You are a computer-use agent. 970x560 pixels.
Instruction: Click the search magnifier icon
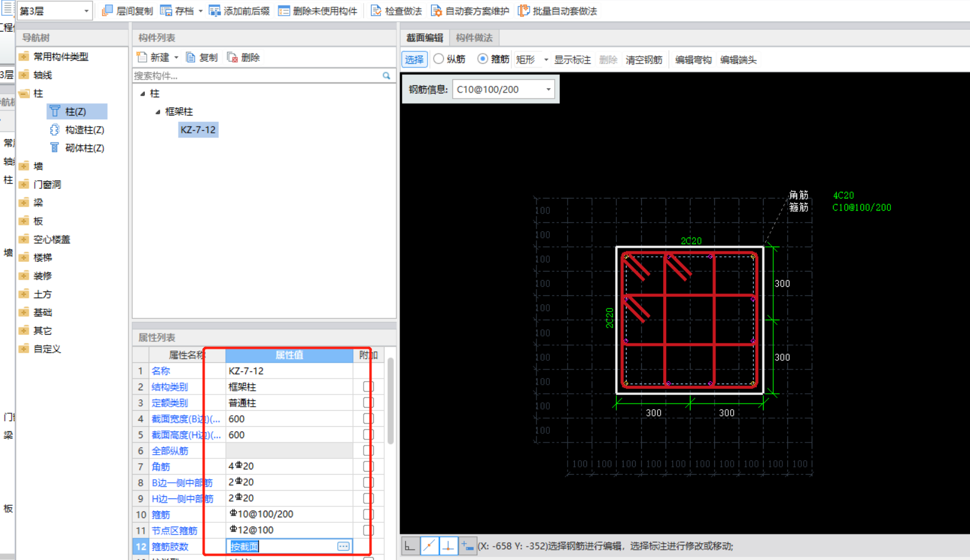pos(386,76)
